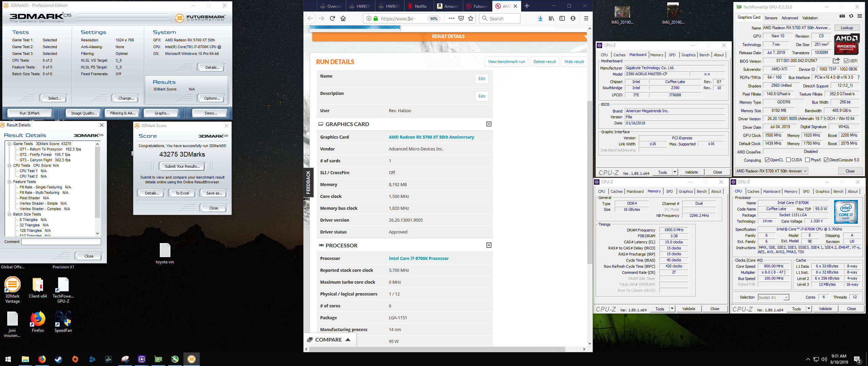Switch to the Netflix browser tab
The height and width of the screenshot is (366, 868).
(x=418, y=6)
